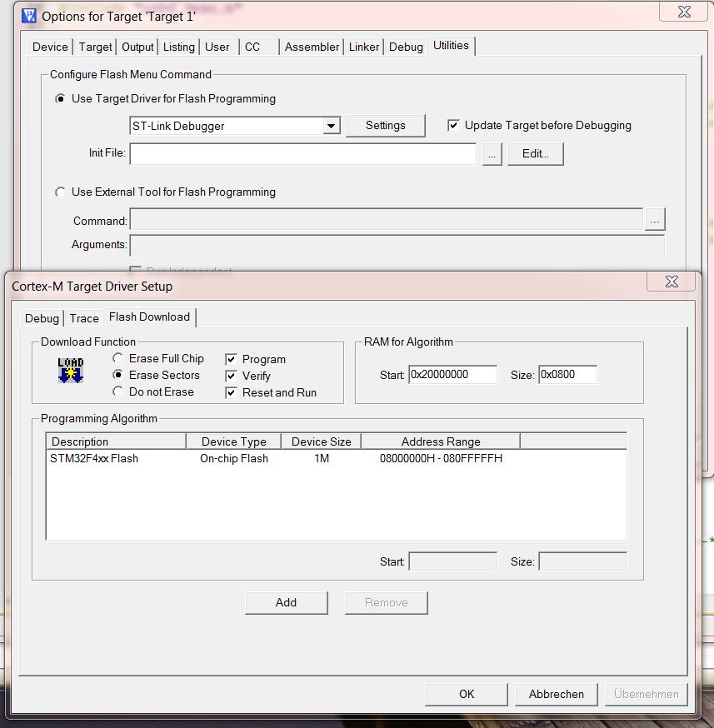714x728 pixels.
Task: Click the Remove button
Action: 387,603
